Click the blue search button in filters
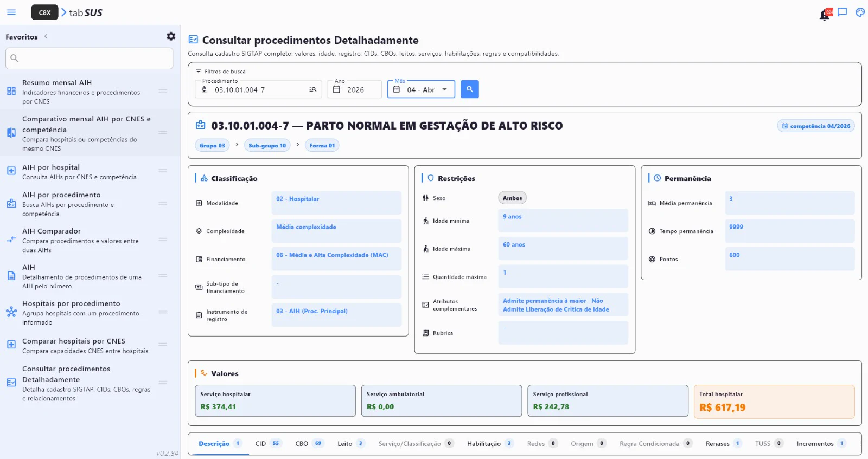868x459 pixels. [470, 89]
